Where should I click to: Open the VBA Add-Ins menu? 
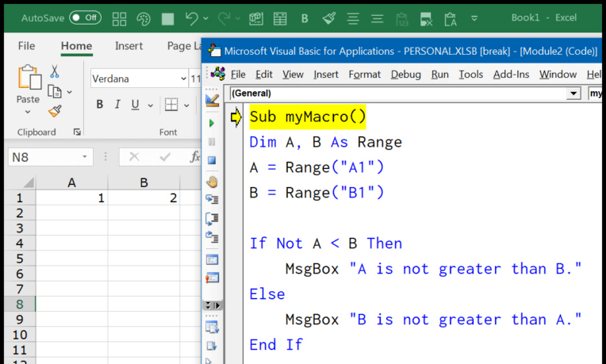(x=511, y=75)
